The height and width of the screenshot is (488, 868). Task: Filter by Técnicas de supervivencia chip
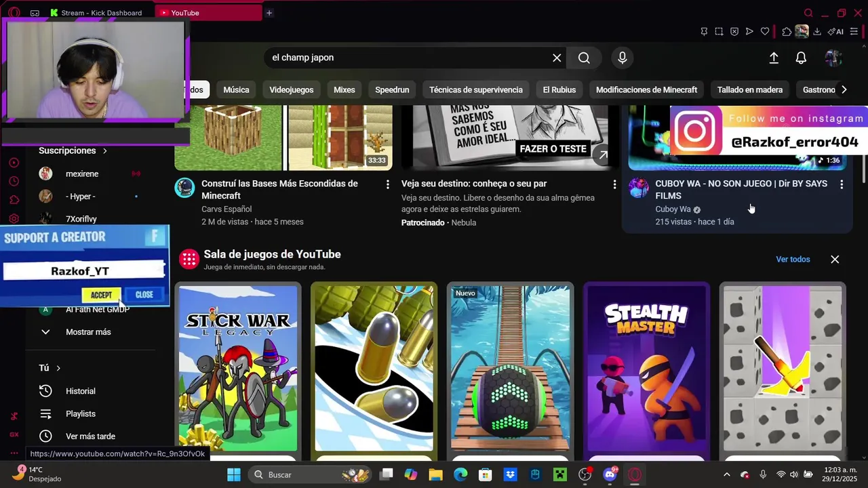[476, 89]
